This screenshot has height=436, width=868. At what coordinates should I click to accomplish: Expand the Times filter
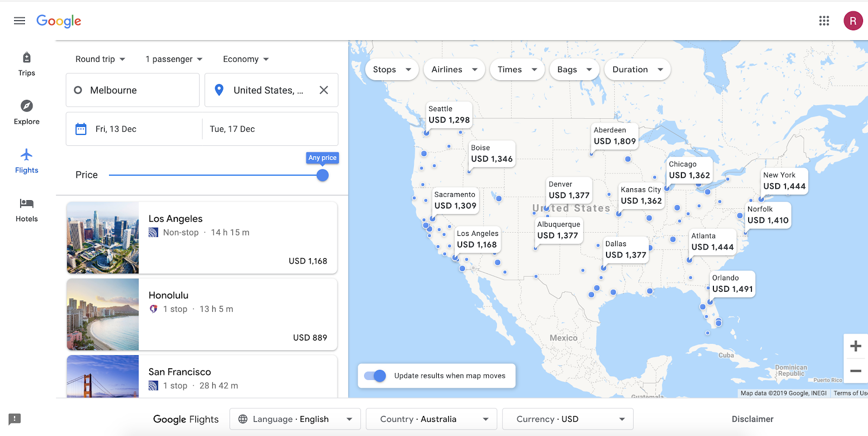coord(517,69)
